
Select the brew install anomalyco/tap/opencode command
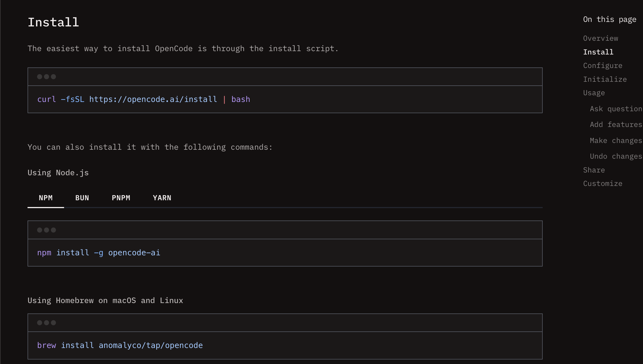[x=120, y=345]
